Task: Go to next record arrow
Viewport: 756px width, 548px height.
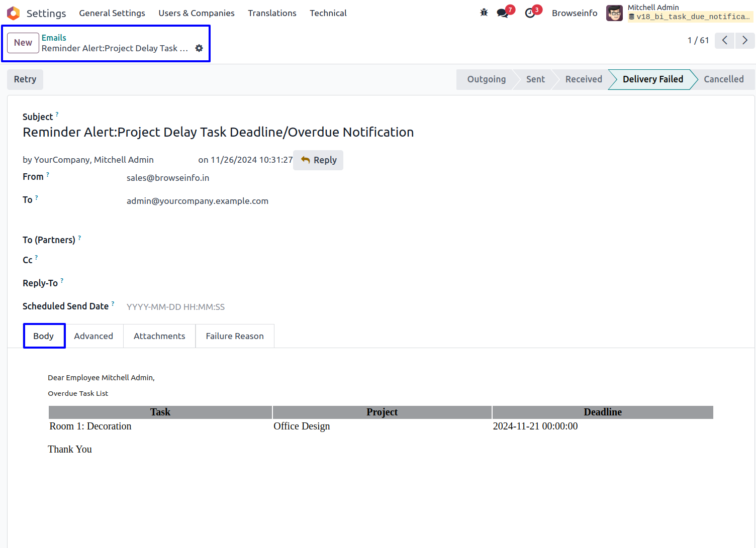Action: point(745,40)
